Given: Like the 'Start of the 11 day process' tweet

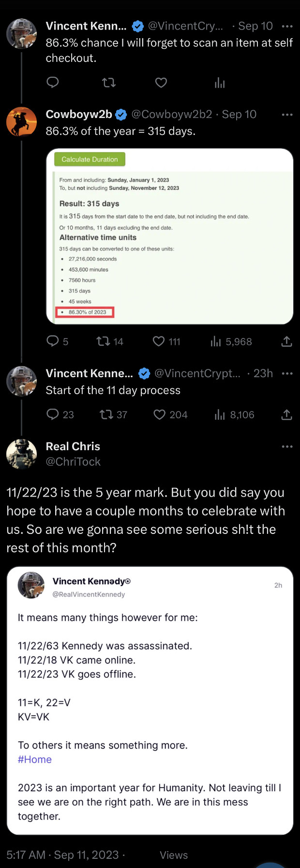Looking at the screenshot, I should 160,414.
